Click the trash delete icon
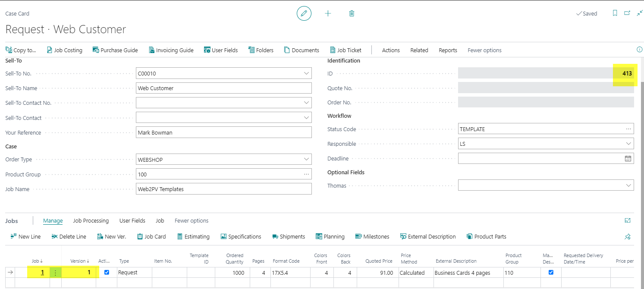Viewport: 644px width, 289px height. (352, 13)
